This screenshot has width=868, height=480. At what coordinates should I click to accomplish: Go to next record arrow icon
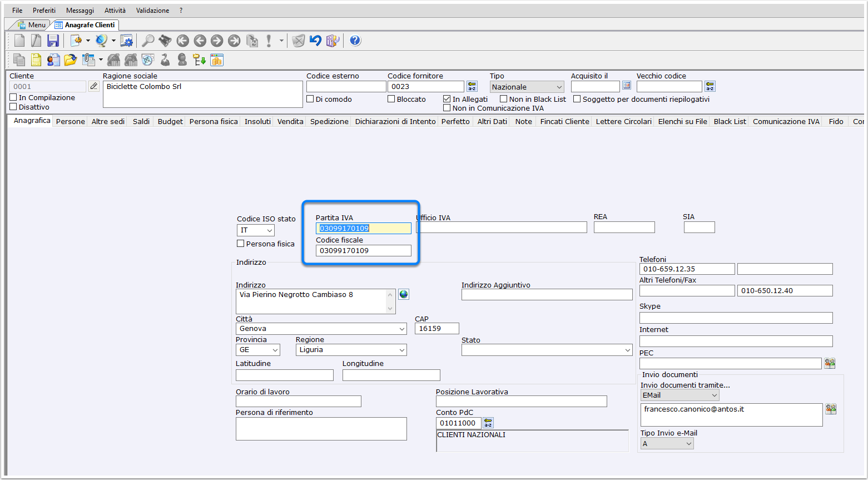click(217, 41)
